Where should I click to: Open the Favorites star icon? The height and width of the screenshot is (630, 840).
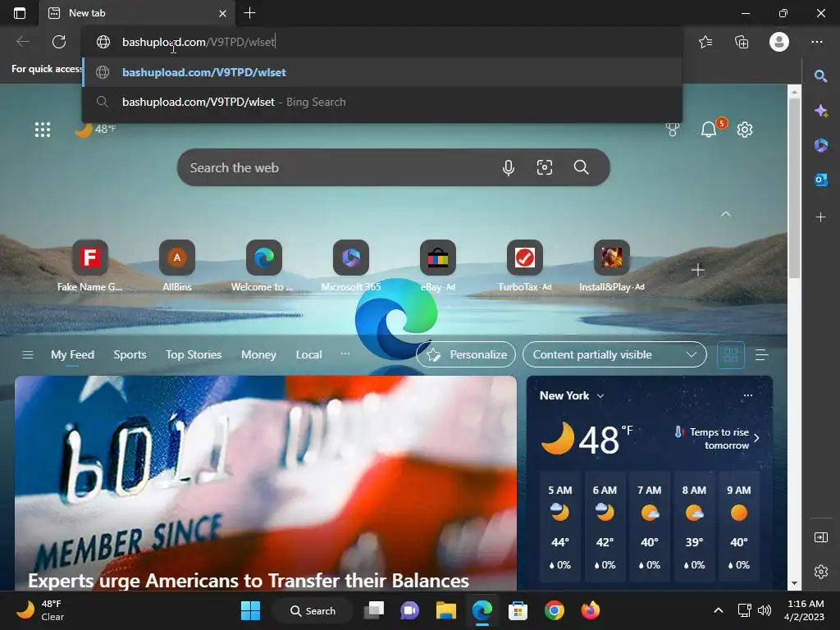(x=705, y=42)
